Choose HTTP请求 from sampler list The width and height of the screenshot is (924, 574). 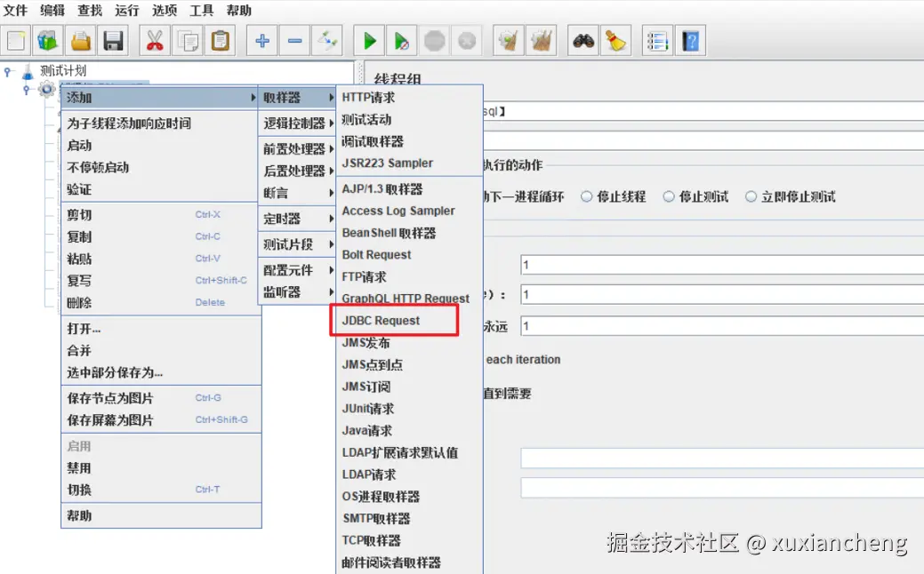410,97
